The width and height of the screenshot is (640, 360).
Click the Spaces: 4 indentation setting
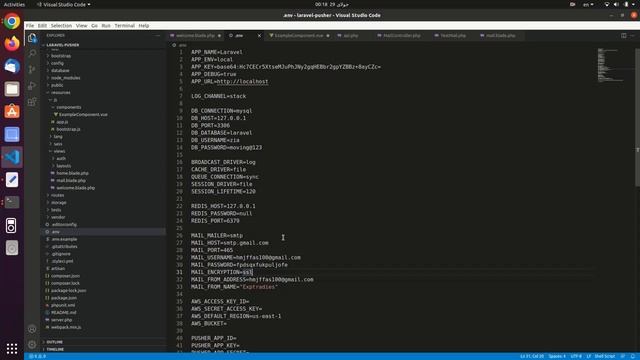point(557,356)
